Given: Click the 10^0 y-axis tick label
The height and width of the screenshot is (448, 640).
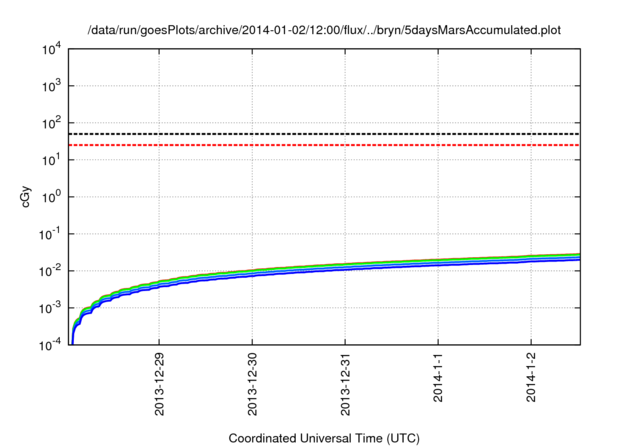Looking at the screenshot, I should pyautogui.click(x=51, y=197).
